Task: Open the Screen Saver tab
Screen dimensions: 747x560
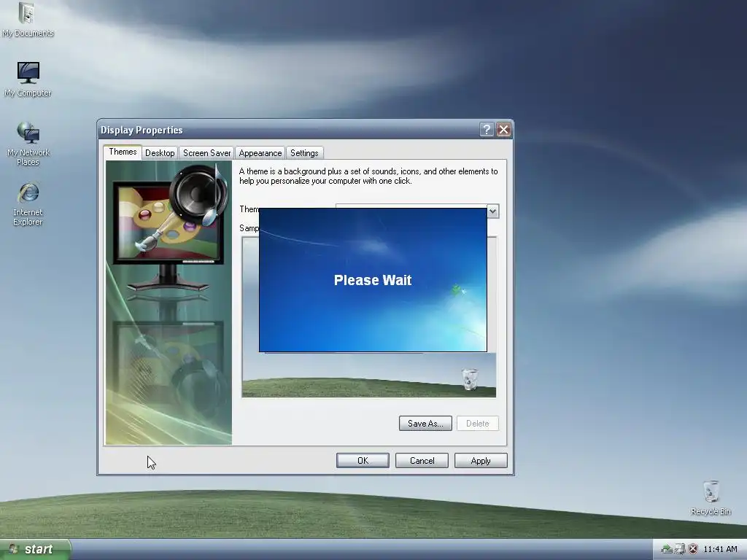Action: pos(206,153)
